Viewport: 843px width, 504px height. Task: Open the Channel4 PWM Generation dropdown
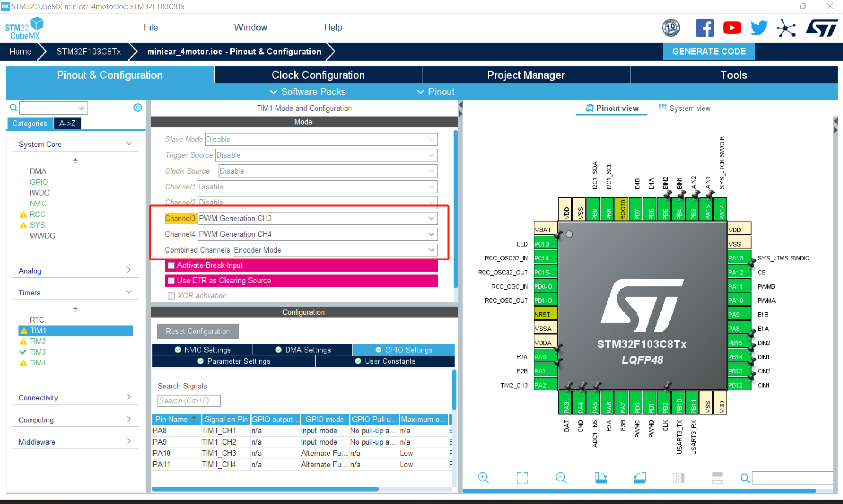click(317, 234)
